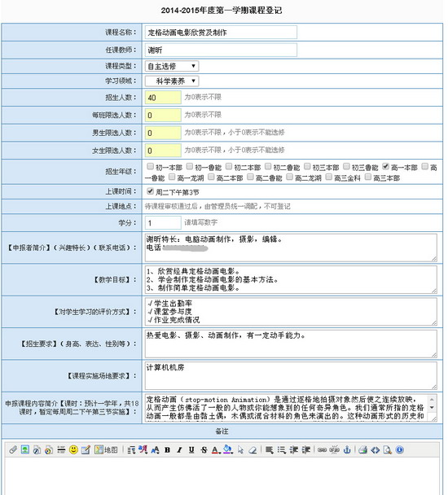This screenshot has width=448, height=495.
Task: Click the 每班限选人数 number field
Action: coord(163,115)
